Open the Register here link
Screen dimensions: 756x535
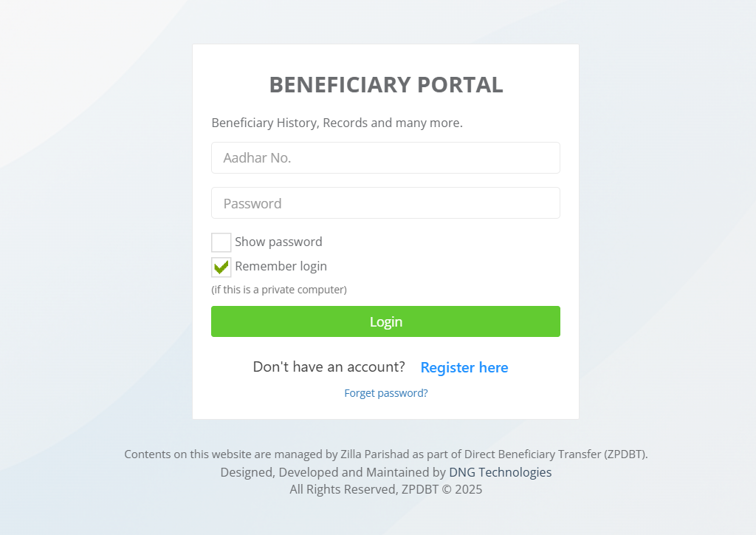[464, 367]
